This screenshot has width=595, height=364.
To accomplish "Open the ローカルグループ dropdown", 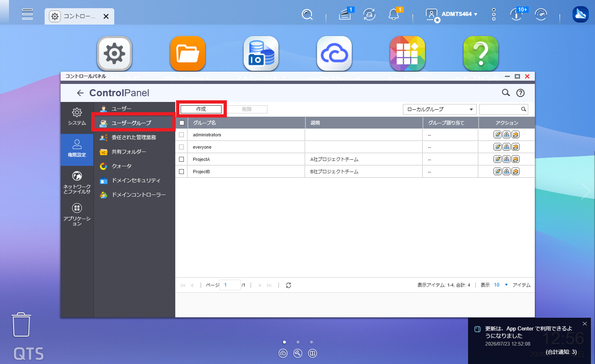I will point(439,109).
